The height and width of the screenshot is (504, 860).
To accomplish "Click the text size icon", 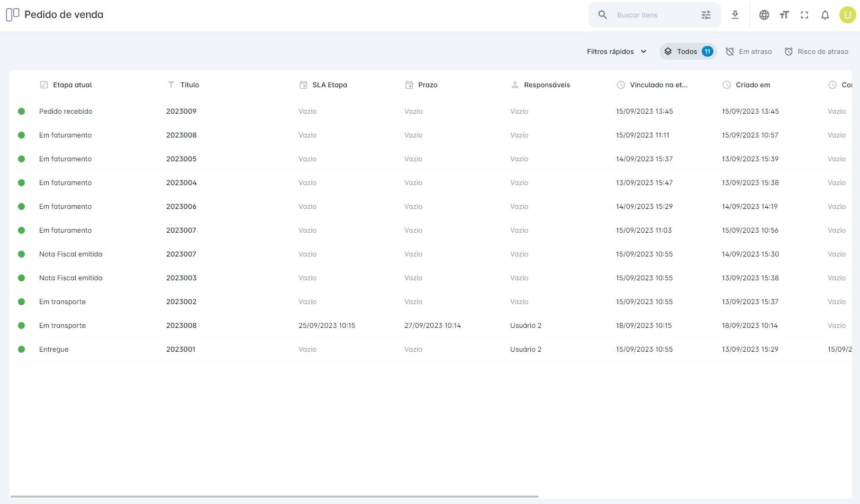I will tap(784, 15).
